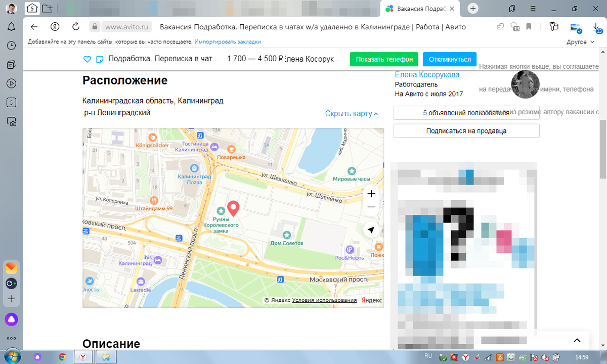The width and height of the screenshot is (607, 364).
Task: Toggle the bookmark flag next to the heart
Action: pyautogui.click(x=100, y=59)
